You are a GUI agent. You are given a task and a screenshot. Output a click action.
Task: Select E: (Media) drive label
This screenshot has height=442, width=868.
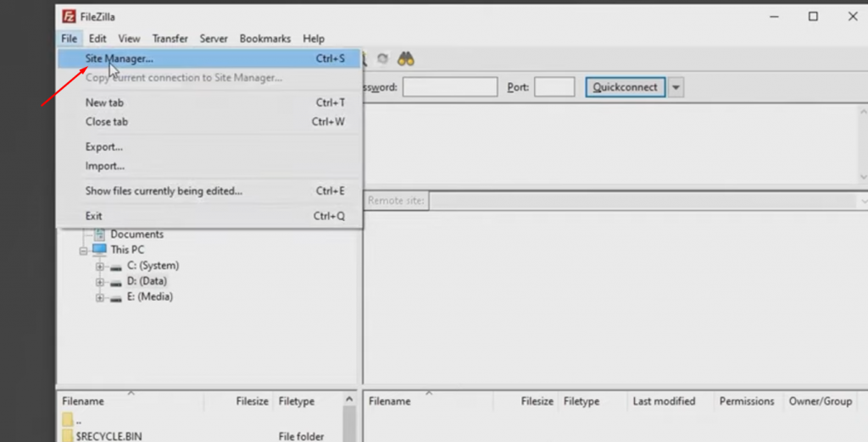[149, 296]
